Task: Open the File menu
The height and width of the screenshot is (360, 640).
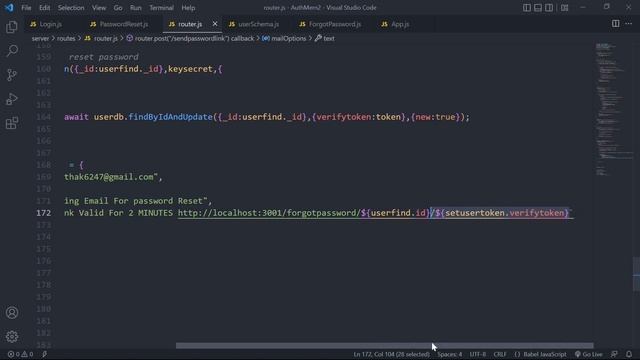Action: 26,8
